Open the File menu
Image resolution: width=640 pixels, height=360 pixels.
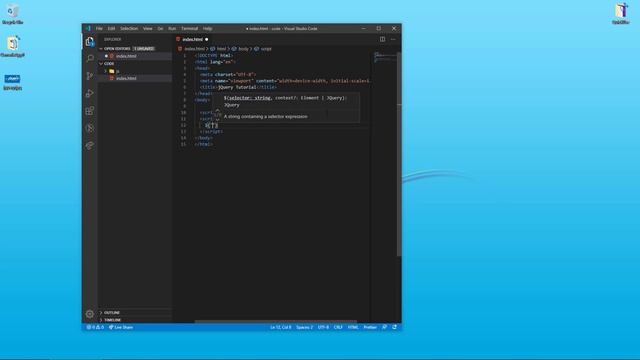(99, 29)
